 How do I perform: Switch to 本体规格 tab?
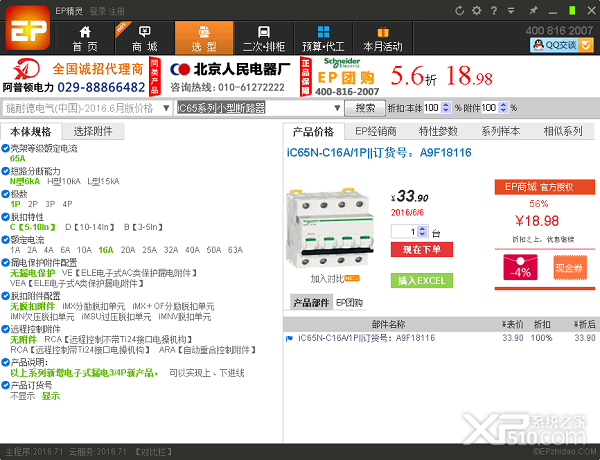(x=31, y=132)
